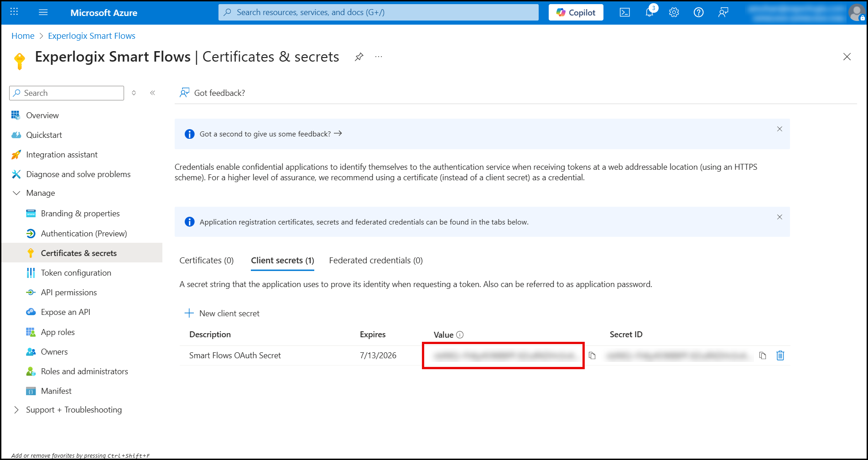Open the 'Got a second to give us some feedback' link
This screenshot has height=460, width=868.
click(x=270, y=134)
